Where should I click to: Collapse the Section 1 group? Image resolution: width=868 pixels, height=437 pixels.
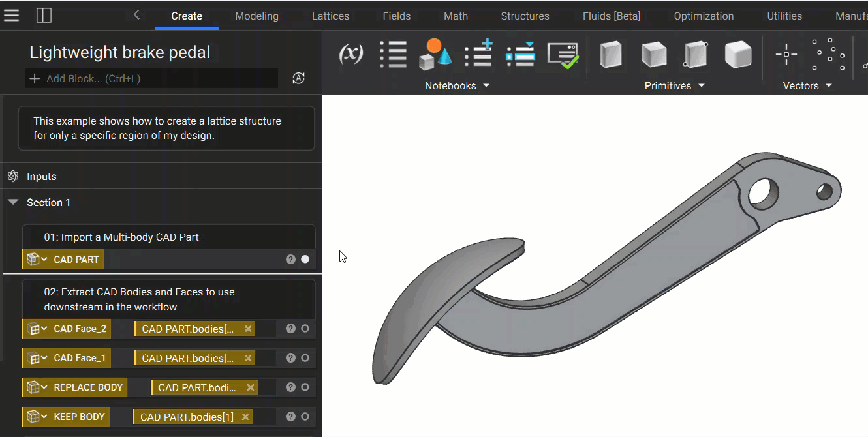pyautogui.click(x=13, y=202)
